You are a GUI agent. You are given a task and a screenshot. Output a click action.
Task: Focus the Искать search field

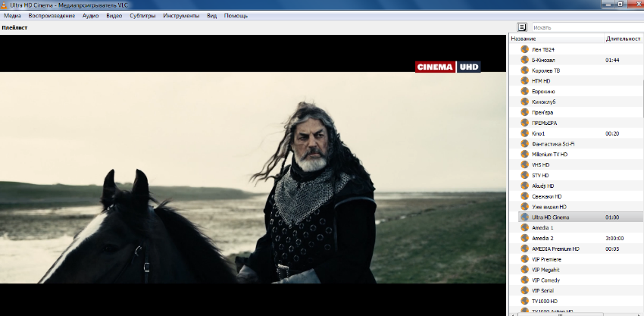(588, 27)
